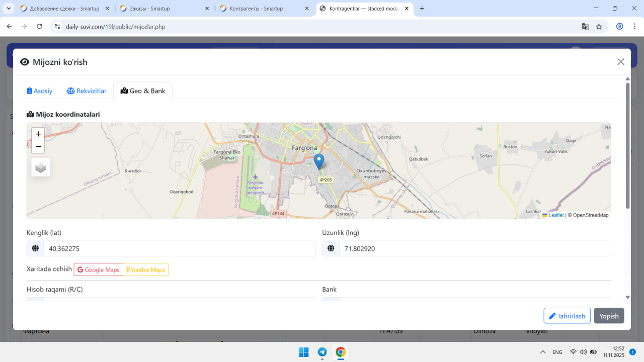Open location in Yandex Maps
The width and height of the screenshot is (644, 362).
pyautogui.click(x=146, y=270)
